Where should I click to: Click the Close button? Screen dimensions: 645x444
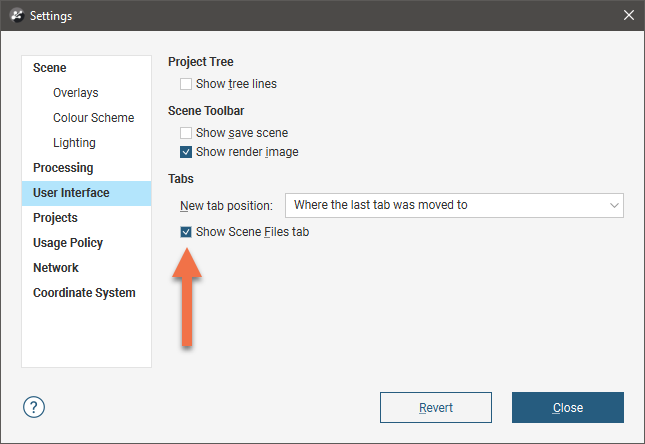[568, 407]
